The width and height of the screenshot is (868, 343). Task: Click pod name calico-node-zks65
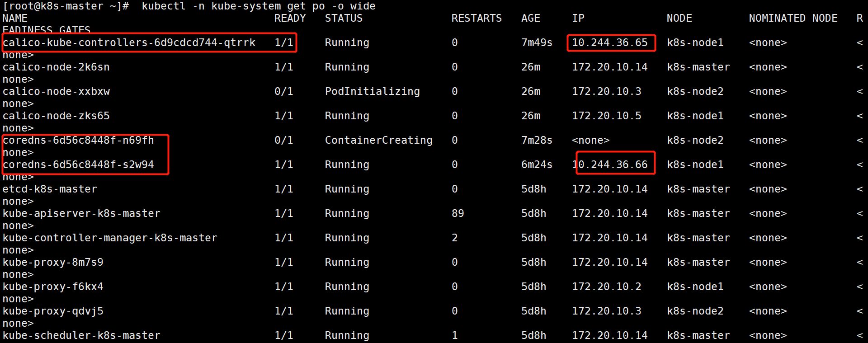[56, 116]
